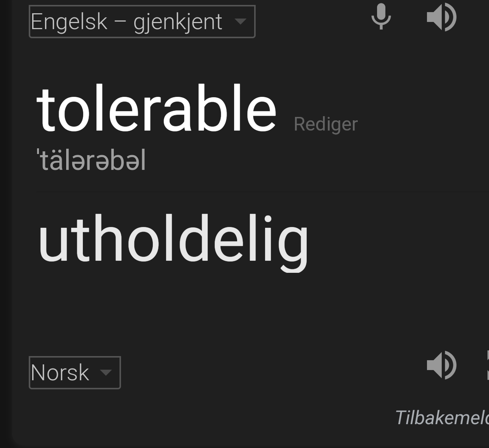The image size is (489, 448).
Task: Open the Norsk target language dropdown
Action: point(75,373)
